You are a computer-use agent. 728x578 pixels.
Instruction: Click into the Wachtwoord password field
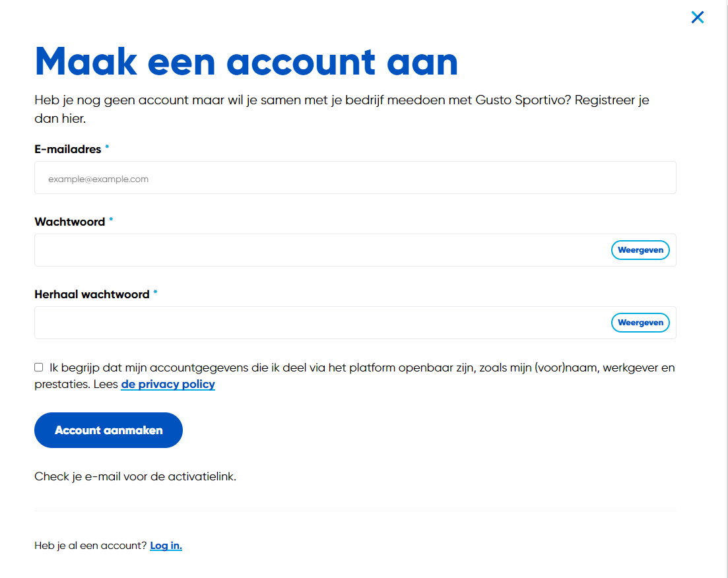321,250
